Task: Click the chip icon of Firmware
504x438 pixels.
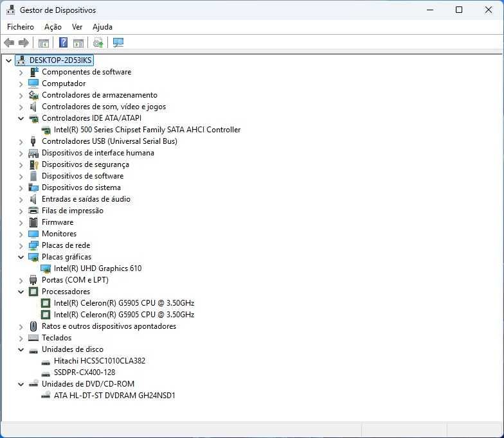Action: [33, 222]
